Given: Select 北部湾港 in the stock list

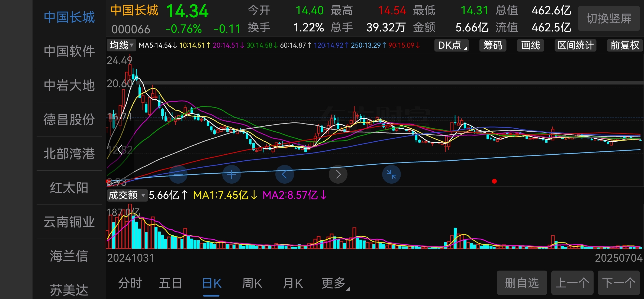Looking at the screenshot, I should click(x=69, y=154).
